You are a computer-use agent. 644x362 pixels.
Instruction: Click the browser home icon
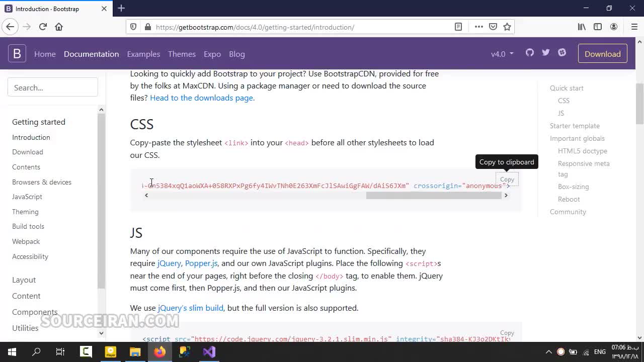coord(59,27)
